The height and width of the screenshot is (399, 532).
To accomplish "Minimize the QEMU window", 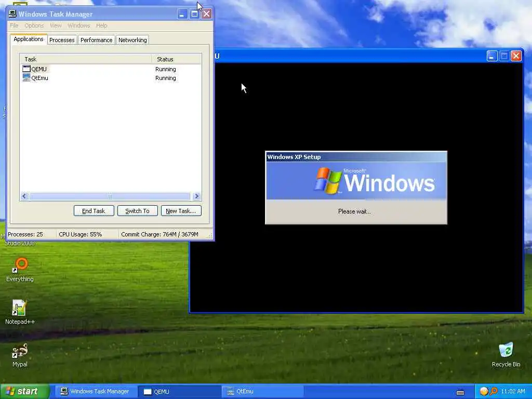I will (492, 56).
